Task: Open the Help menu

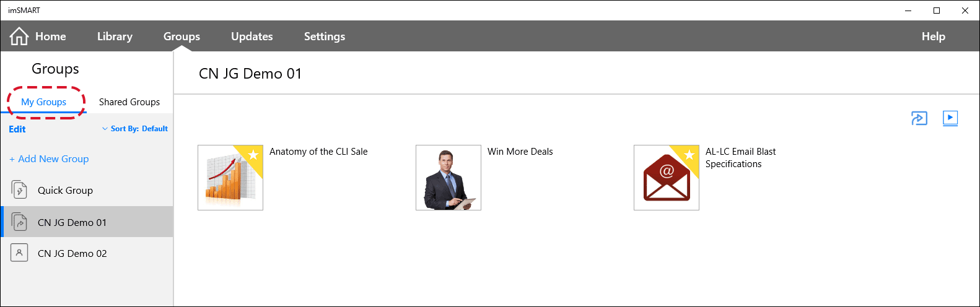Action: tap(934, 37)
